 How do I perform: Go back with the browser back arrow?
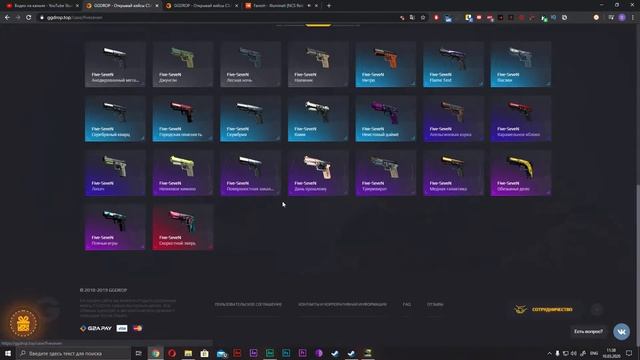click(7, 18)
